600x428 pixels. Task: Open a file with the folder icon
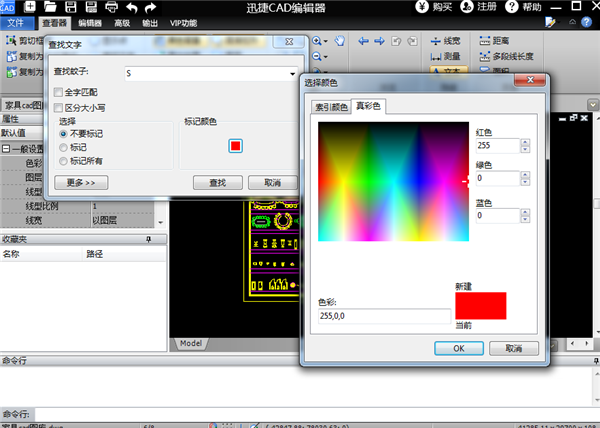click(50, 7)
